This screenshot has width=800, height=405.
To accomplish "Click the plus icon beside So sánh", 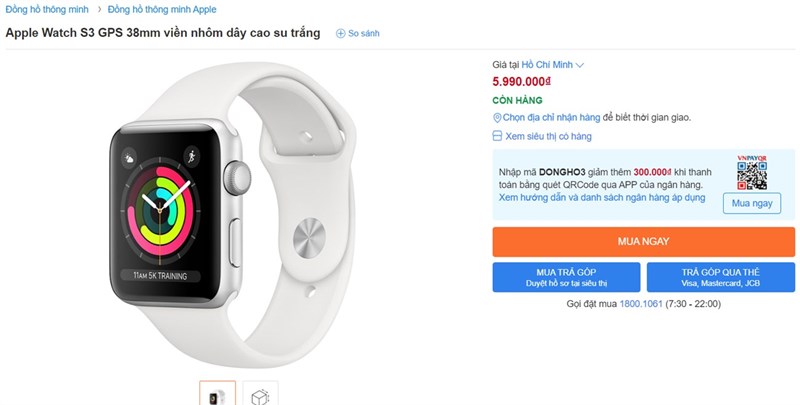I will pyautogui.click(x=340, y=34).
